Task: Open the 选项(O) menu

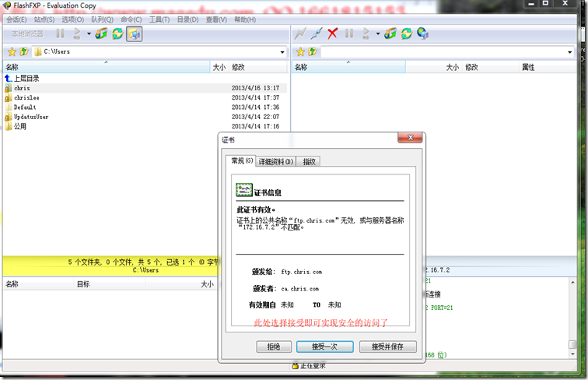Action: (x=73, y=19)
